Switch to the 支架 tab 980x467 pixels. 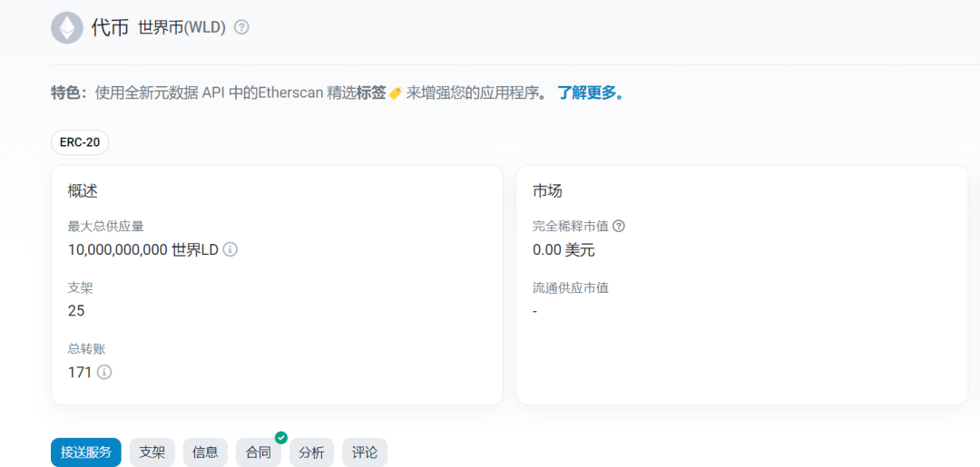pos(152,452)
